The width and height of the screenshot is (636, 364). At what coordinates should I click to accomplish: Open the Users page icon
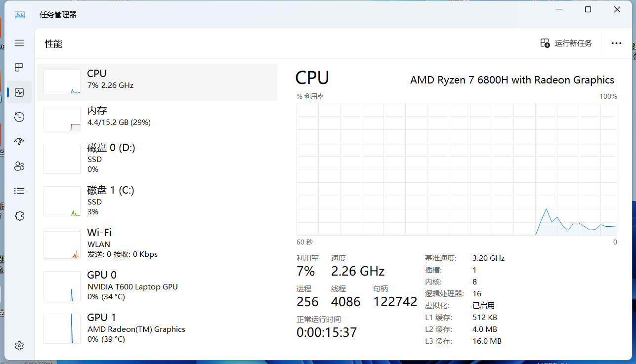pos(19,166)
